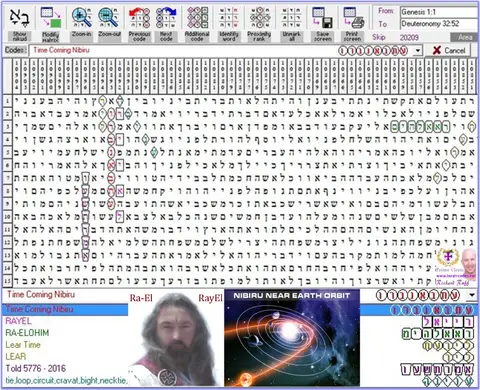
Task: Click the Time Coming Nibiru heading above the list
Action: click(41, 294)
